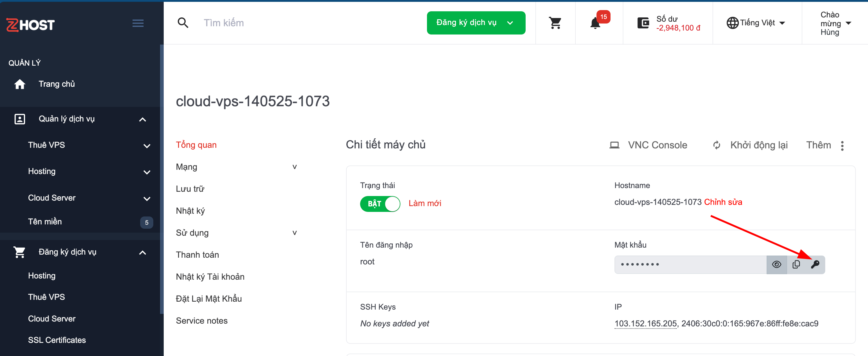Open search with the magnifier icon
The height and width of the screenshot is (356, 868).
coord(183,22)
